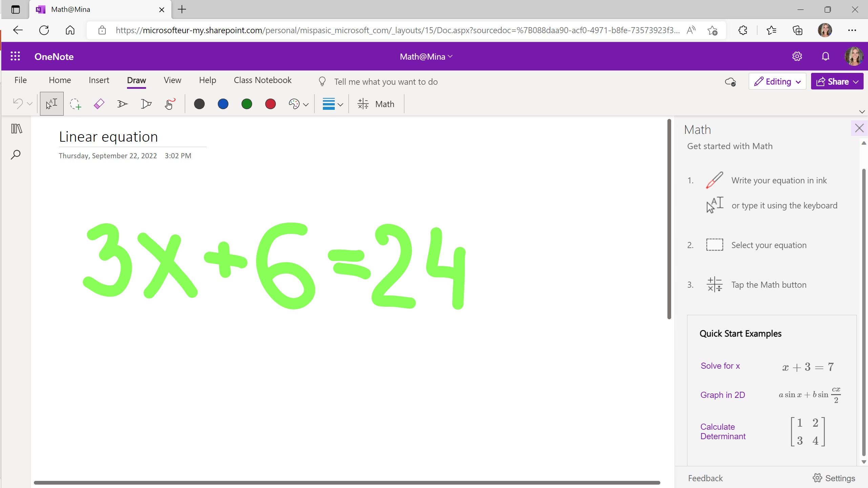
Task: Enable Draw with Touch inking mode
Action: 169,104
